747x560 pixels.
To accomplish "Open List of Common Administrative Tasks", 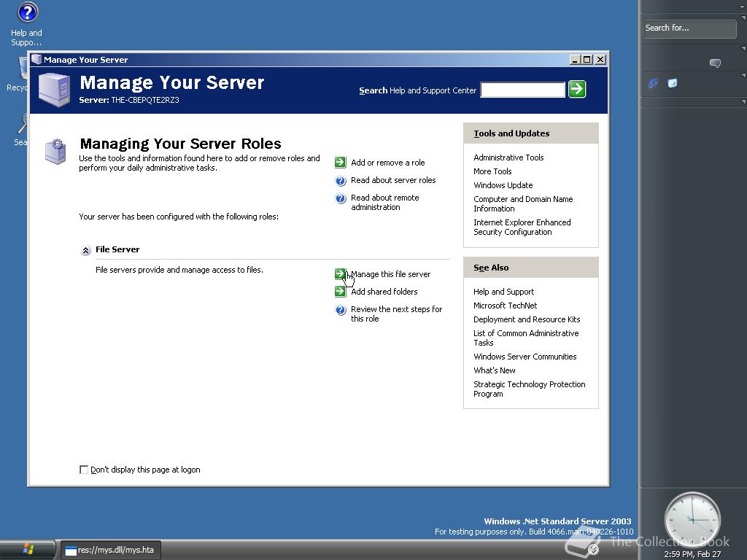I will tap(526, 338).
